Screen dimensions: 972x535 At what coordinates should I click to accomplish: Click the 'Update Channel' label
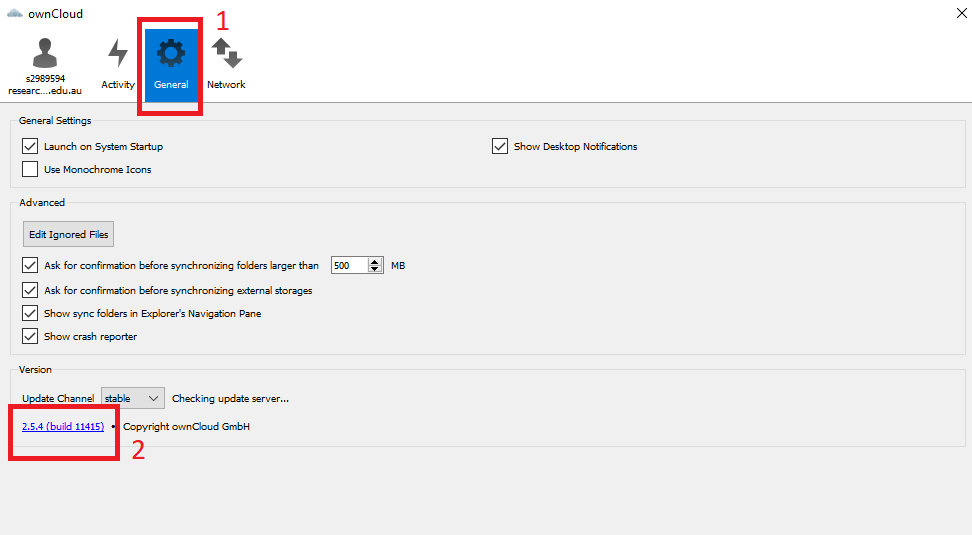(x=58, y=399)
